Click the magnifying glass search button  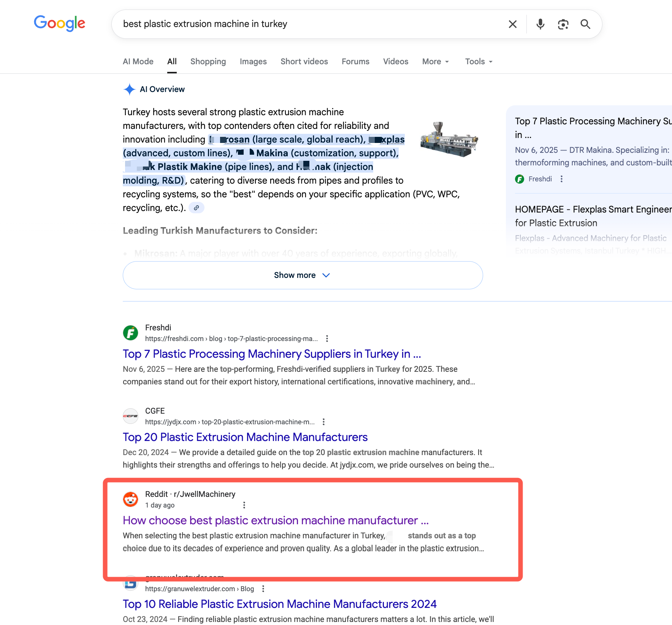pyautogui.click(x=585, y=24)
